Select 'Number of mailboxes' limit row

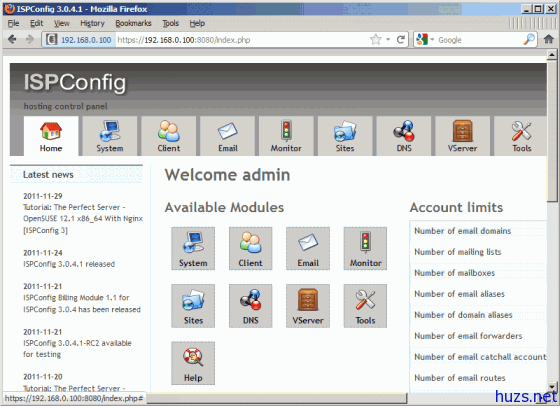(478, 273)
